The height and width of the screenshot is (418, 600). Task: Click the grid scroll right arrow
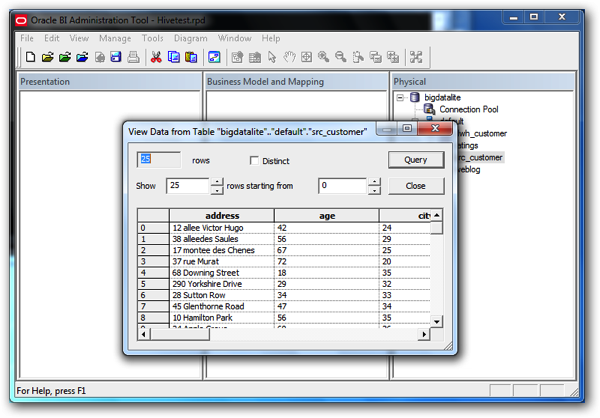coord(424,334)
